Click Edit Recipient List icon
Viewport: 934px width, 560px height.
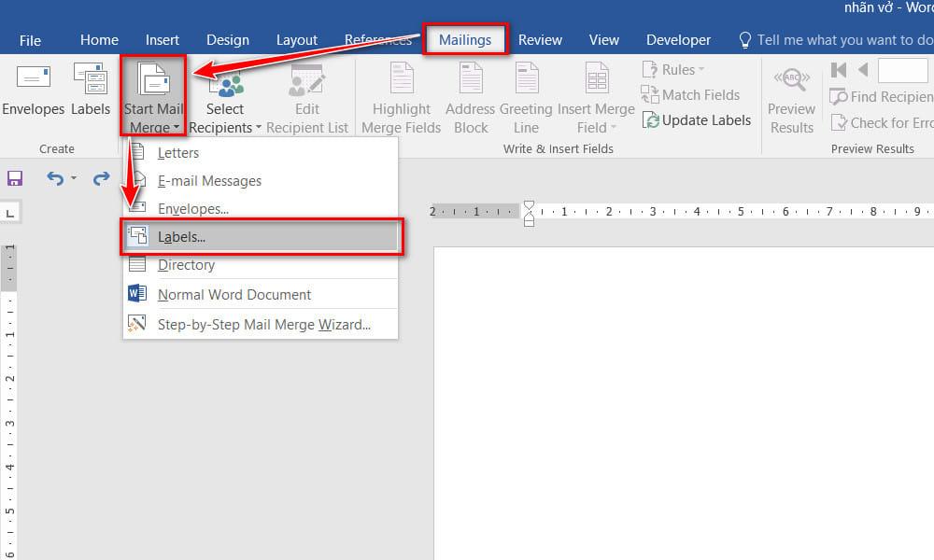pyautogui.click(x=306, y=80)
